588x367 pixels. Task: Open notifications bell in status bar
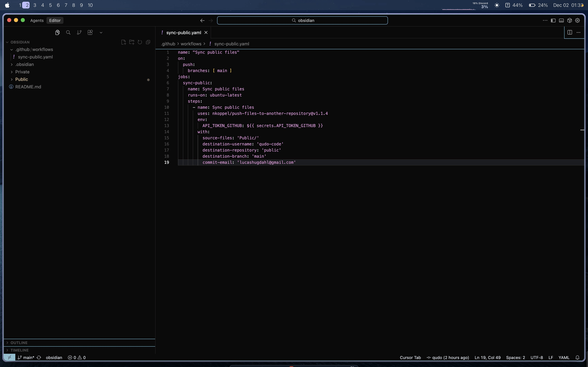point(578,357)
